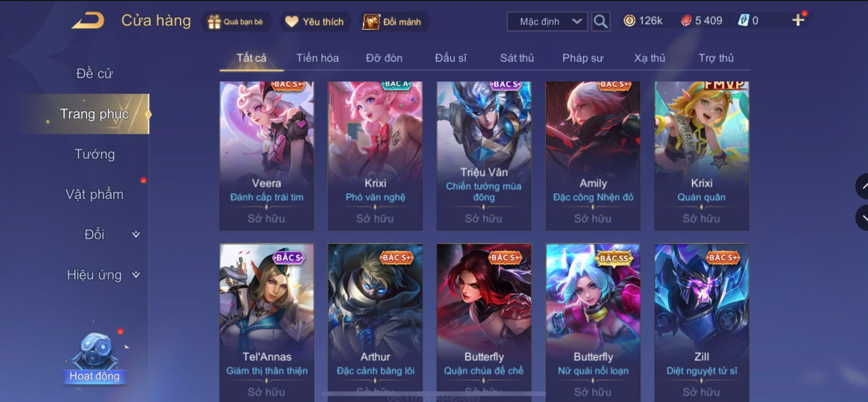Open Veera Đánh cắp trái tim skin card
Viewport: 868px width, 402px height.
267,156
